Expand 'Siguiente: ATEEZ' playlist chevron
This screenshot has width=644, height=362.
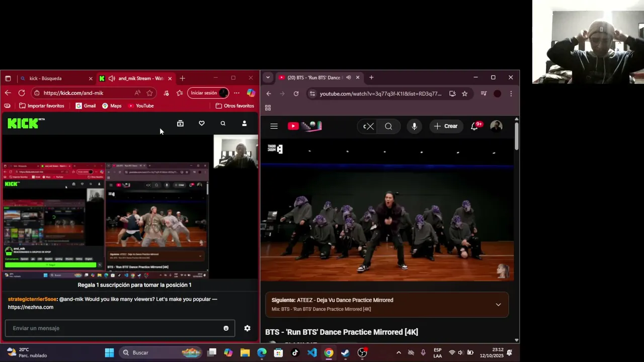pos(498,305)
